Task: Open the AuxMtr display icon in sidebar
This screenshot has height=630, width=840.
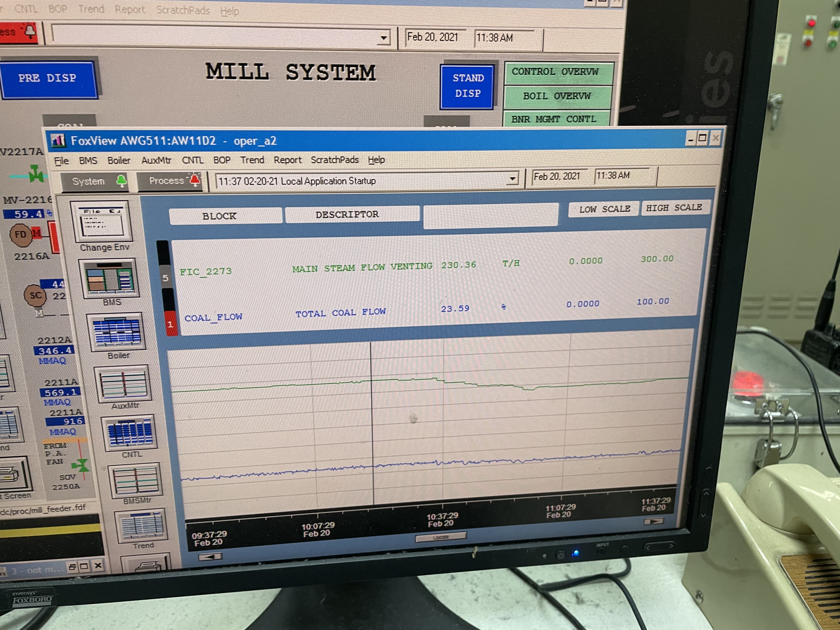Action: [x=123, y=384]
